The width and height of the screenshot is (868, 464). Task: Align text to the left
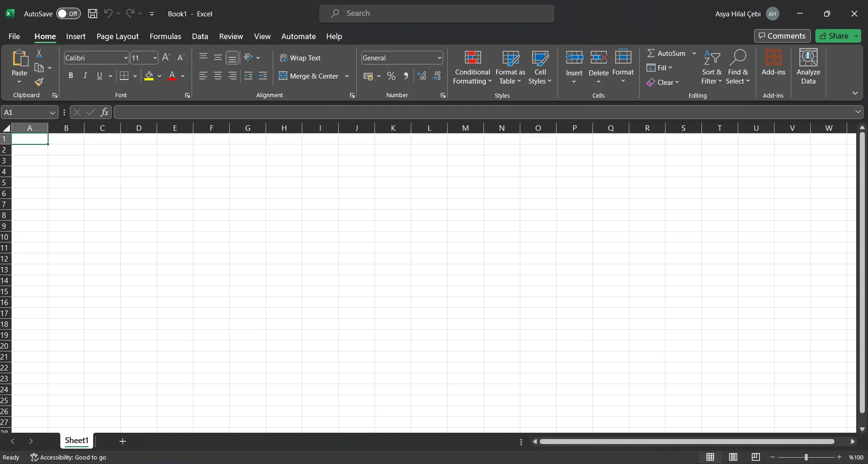[x=203, y=76]
